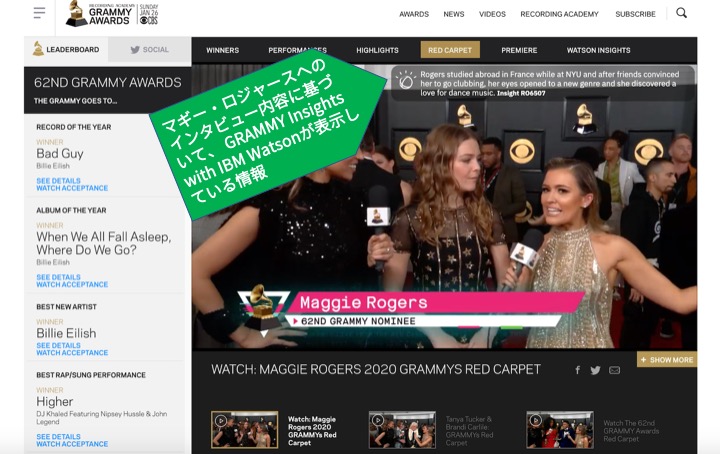Screen dimensions: 720x454
Task: Watch acceptance for Album of the Year
Action: point(72,285)
